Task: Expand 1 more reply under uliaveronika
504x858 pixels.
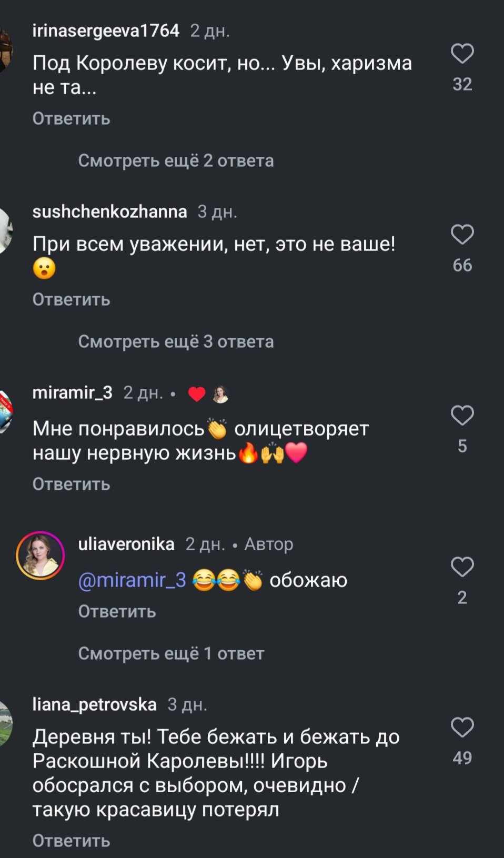Action: [x=171, y=653]
